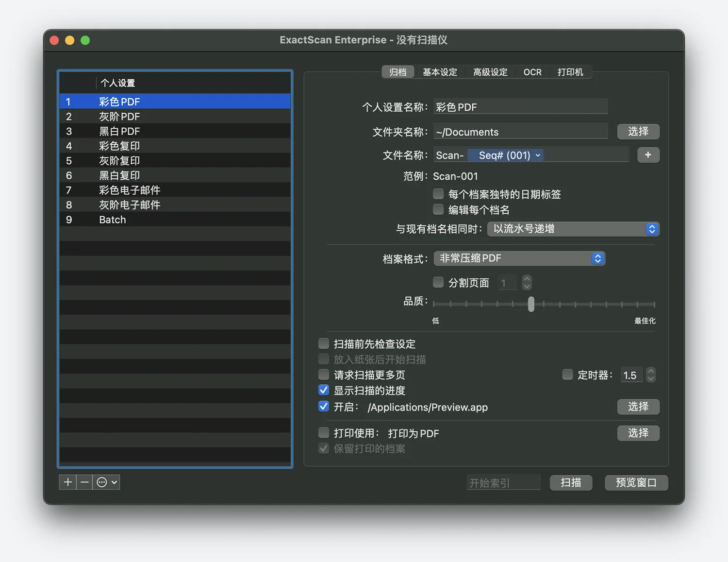Viewport: 728px width, 562px height.
Task: Expand the Seq# (001) token options
Action: (x=538, y=155)
